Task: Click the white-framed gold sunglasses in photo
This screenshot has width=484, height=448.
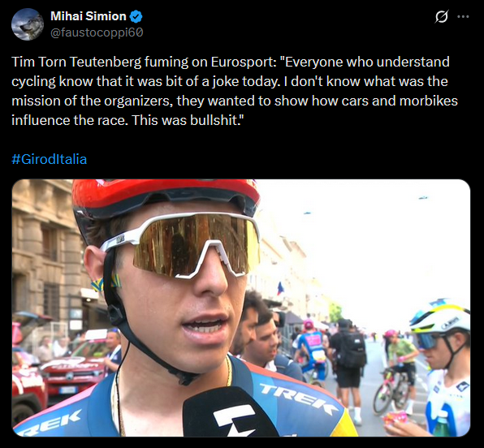Action: click(182, 245)
